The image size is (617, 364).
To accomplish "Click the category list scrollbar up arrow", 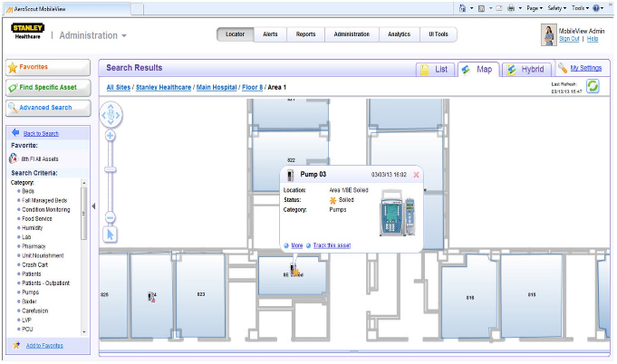I will click(84, 183).
